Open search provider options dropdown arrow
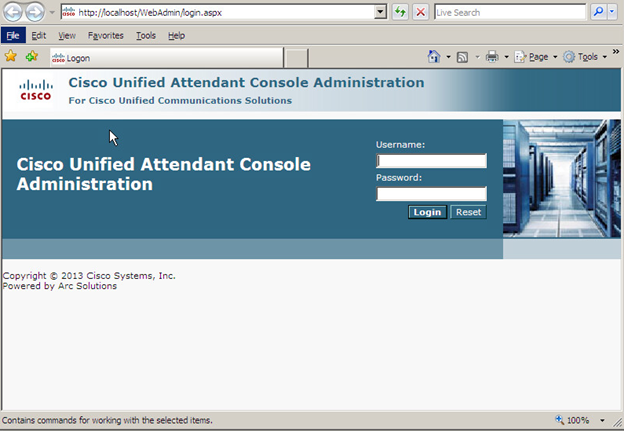Image resolution: width=624 pixels, height=432 pixels. [612, 12]
